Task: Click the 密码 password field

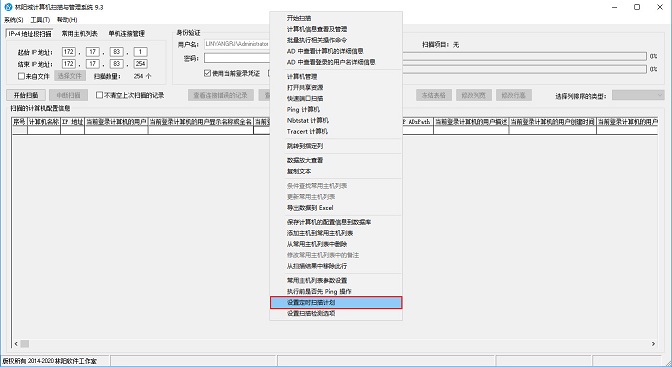Action: (x=237, y=58)
